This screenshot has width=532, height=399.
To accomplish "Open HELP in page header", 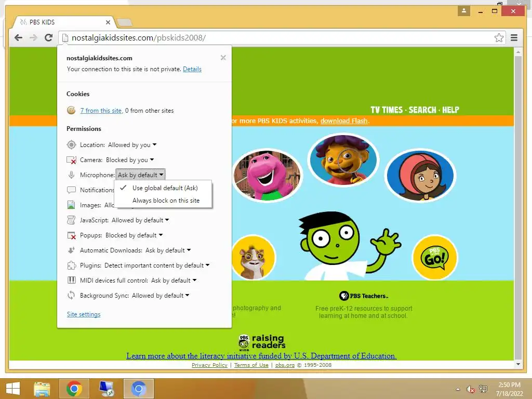I will 450,110.
